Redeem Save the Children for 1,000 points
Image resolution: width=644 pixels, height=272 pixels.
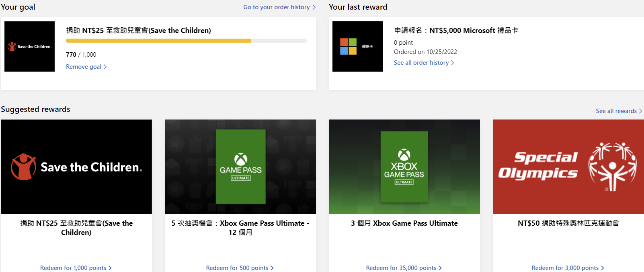tap(76, 268)
